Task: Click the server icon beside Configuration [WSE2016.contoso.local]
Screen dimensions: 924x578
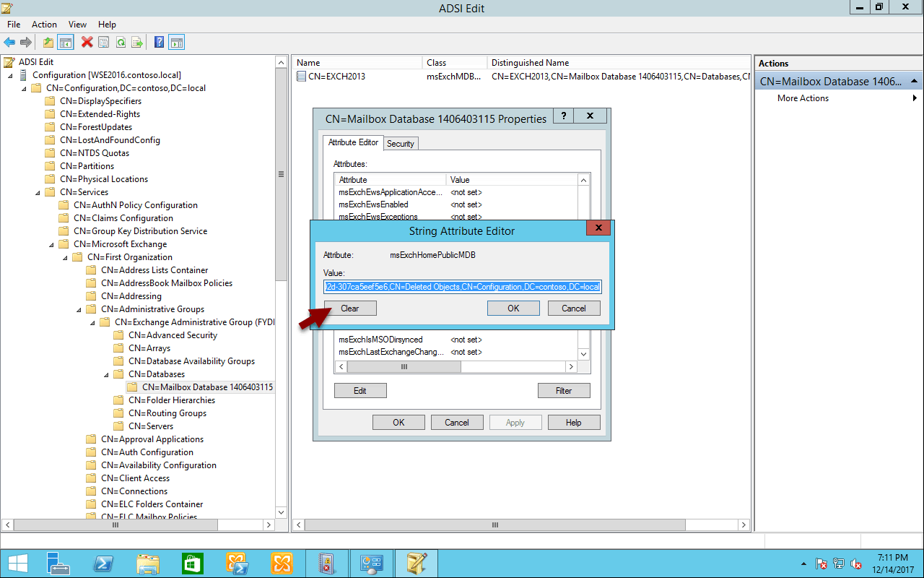Action: point(24,75)
